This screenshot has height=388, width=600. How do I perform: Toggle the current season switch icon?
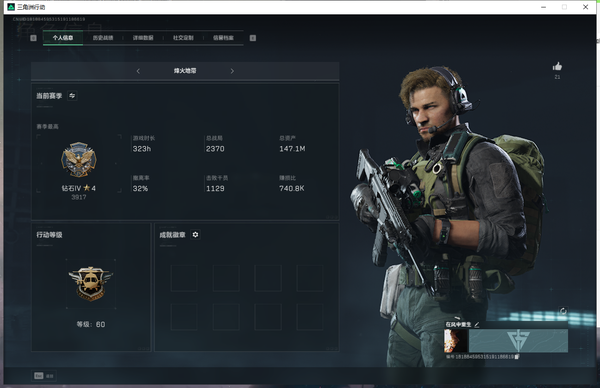coord(72,96)
